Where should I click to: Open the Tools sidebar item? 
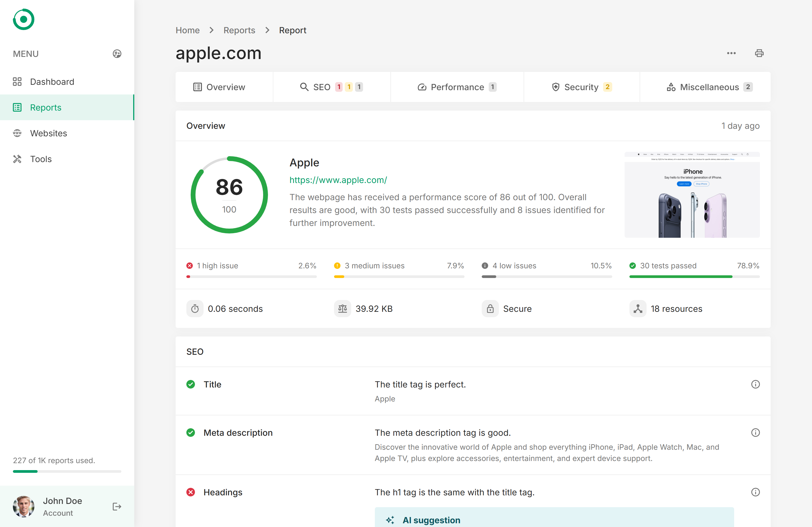tap(41, 159)
